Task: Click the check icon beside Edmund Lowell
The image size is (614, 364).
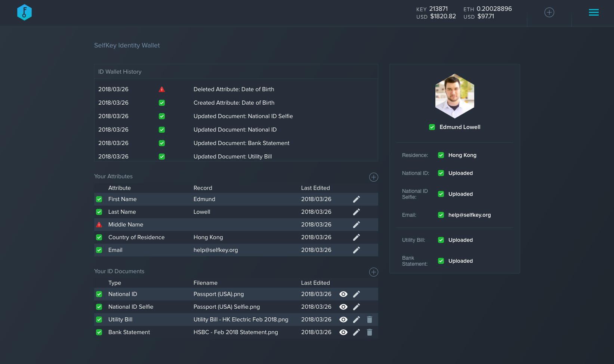Action: 432,127
